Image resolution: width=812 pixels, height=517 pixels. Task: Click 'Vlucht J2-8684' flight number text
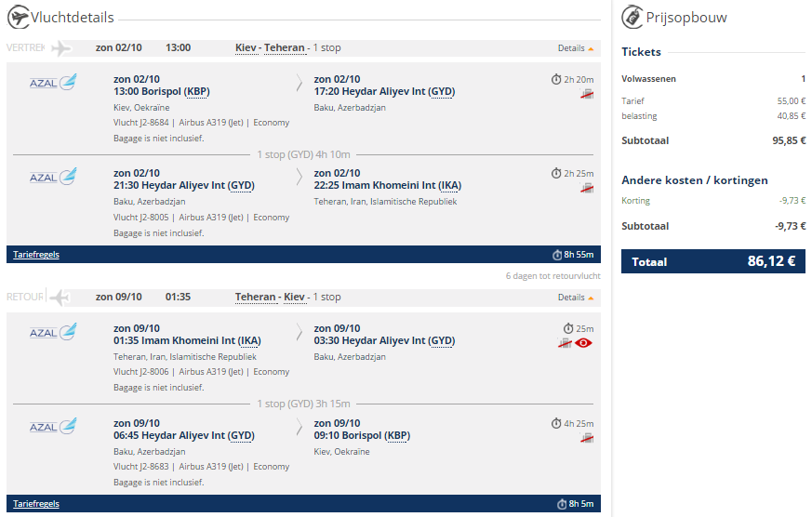pos(140,123)
